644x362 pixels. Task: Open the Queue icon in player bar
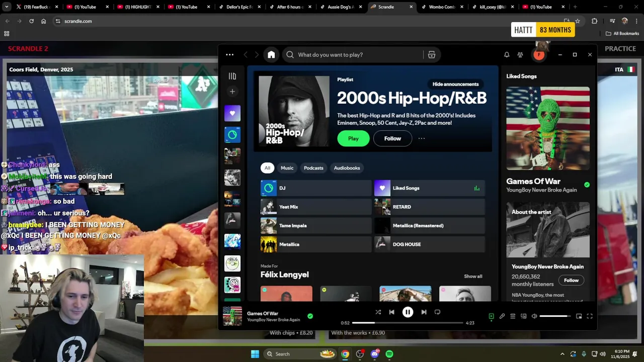click(x=513, y=316)
